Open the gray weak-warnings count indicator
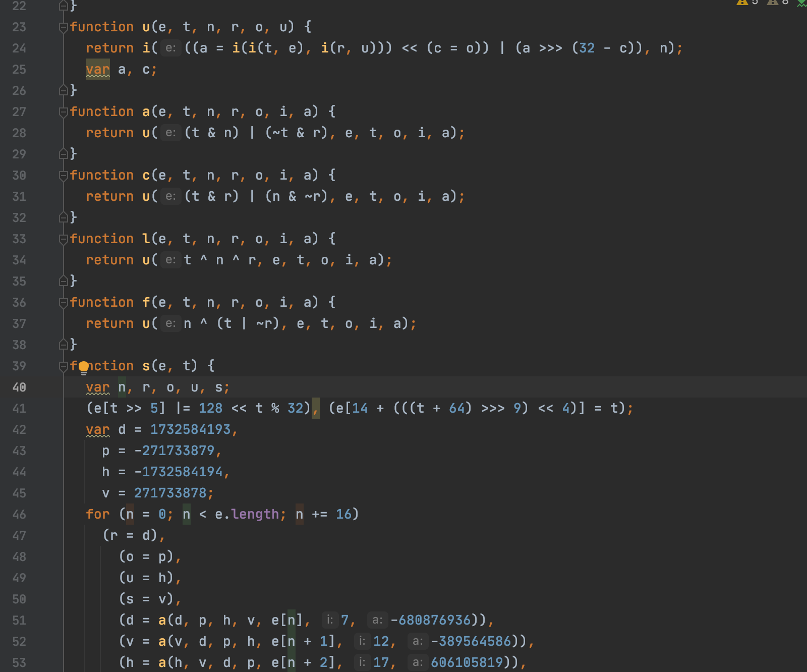The width and height of the screenshot is (807, 672). click(x=778, y=3)
